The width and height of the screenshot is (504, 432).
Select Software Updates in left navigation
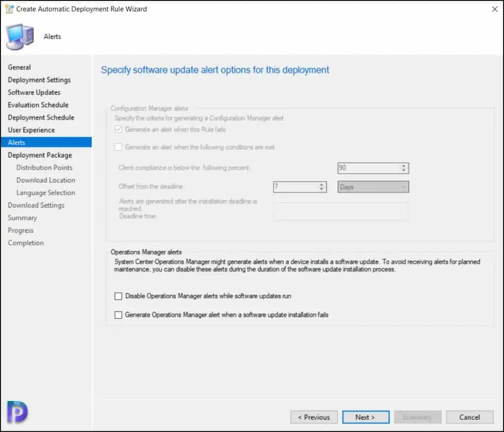[34, 93]
